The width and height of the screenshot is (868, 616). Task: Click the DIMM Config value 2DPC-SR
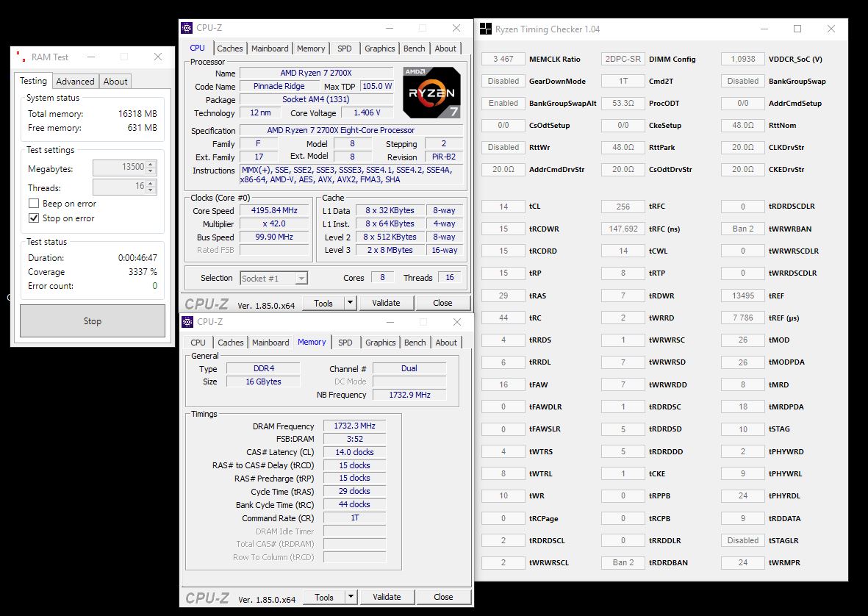pos(623,59)
